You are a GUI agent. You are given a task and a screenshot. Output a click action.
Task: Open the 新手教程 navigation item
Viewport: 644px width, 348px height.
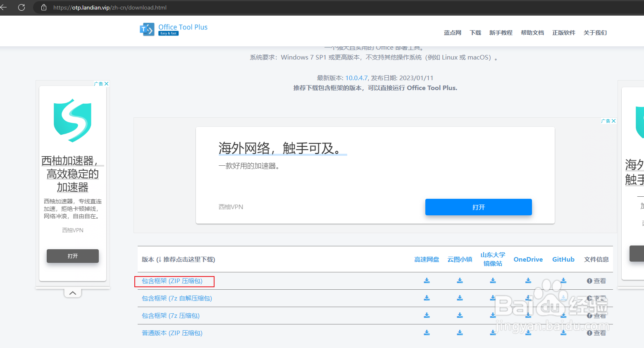(x=501, y=33)
